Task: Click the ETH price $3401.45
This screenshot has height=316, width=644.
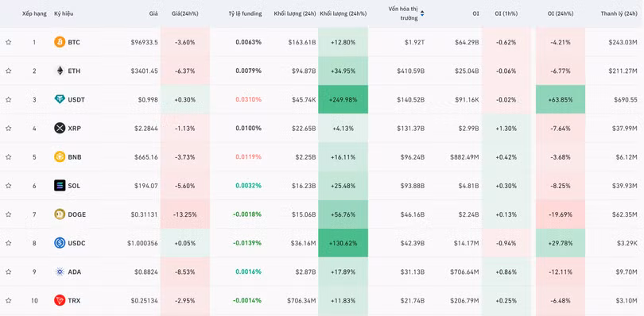Action: coord(144,71)
